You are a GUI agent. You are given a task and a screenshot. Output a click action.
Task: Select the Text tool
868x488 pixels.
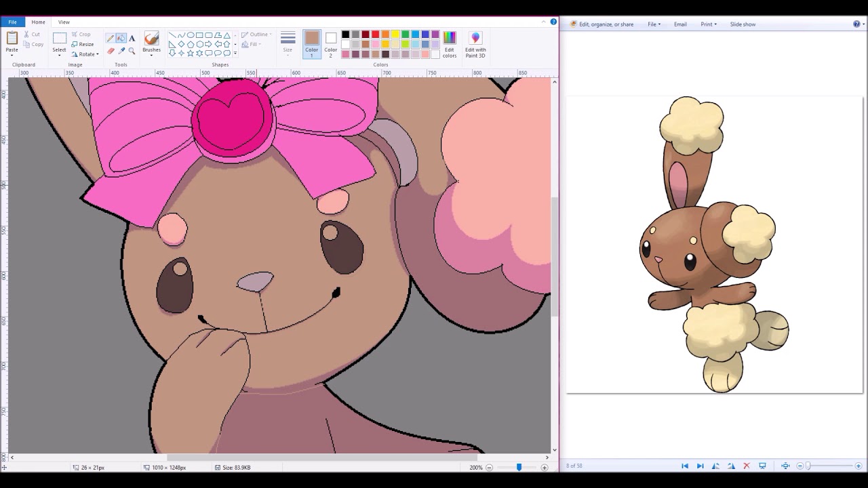132,38
